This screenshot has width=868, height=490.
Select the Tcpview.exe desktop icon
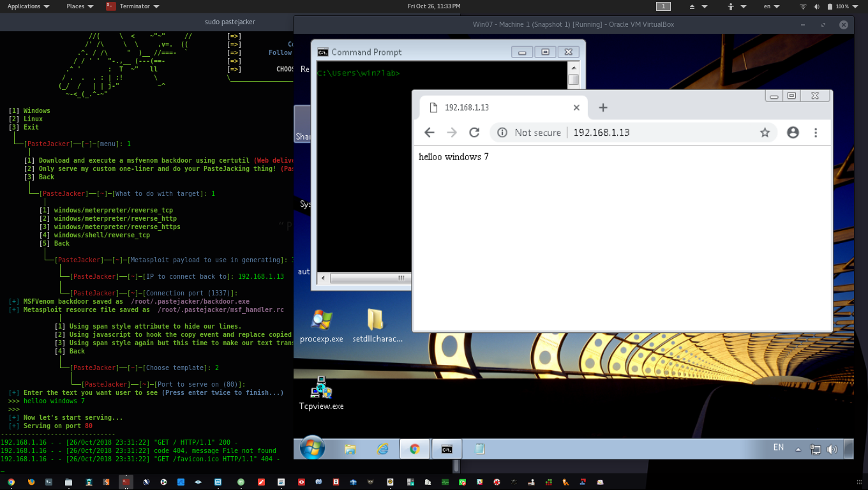(x=321, y=394)
